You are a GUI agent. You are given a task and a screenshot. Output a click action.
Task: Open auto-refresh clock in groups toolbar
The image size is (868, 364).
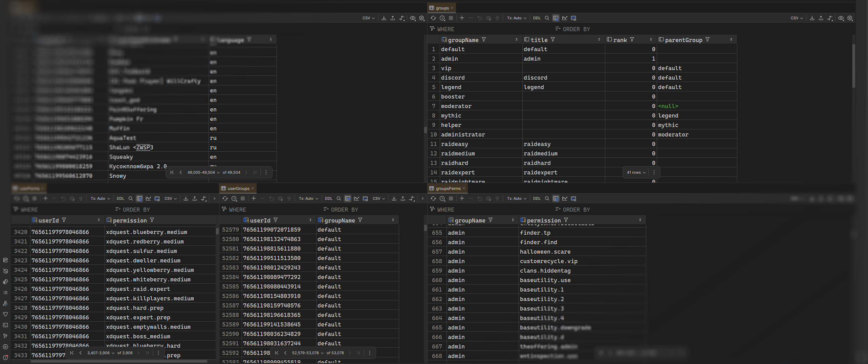(x=442, y=18)
